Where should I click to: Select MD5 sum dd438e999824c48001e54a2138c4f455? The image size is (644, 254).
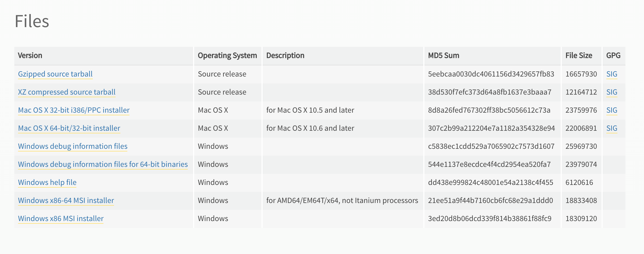click(490, 182)
